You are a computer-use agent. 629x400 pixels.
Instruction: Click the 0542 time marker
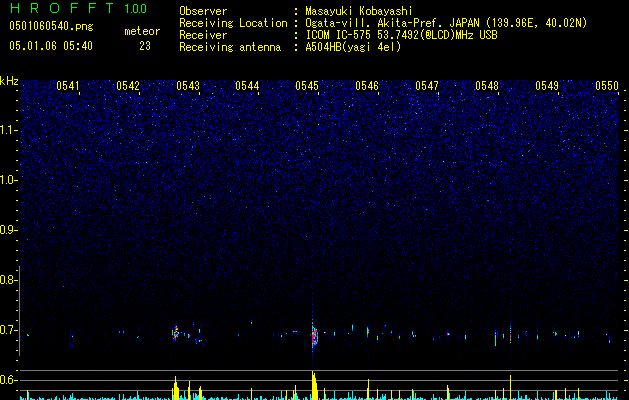point(128,86)
